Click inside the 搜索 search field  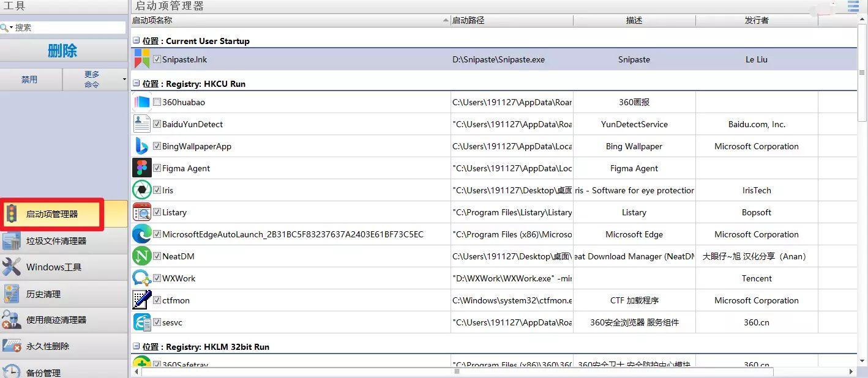[69, 28]
